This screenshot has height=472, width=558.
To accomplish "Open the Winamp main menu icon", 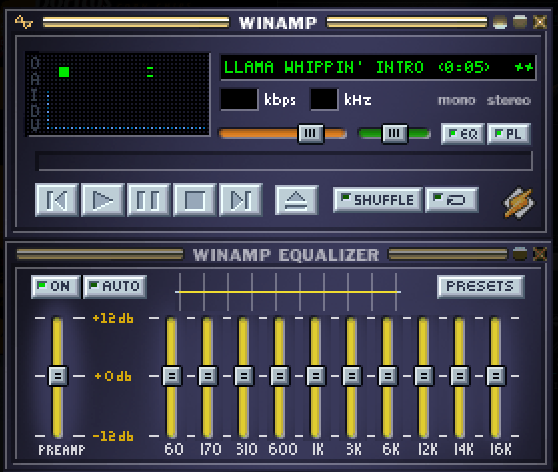I will 24,22.
